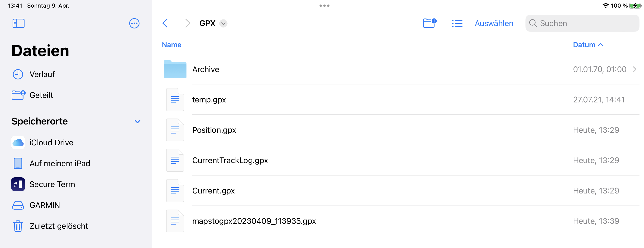The width and height of the screenshot is (644, 248).
Task: Switch view using the list view icon
Action: (457, 23)
